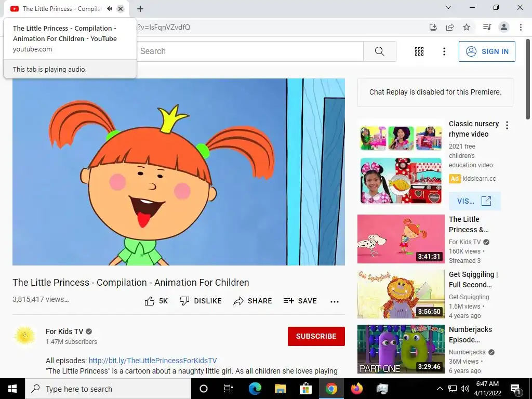The width and height of the screenshot is (532, 399).
Task: Open Task View on taskbar
Action: 229,389
